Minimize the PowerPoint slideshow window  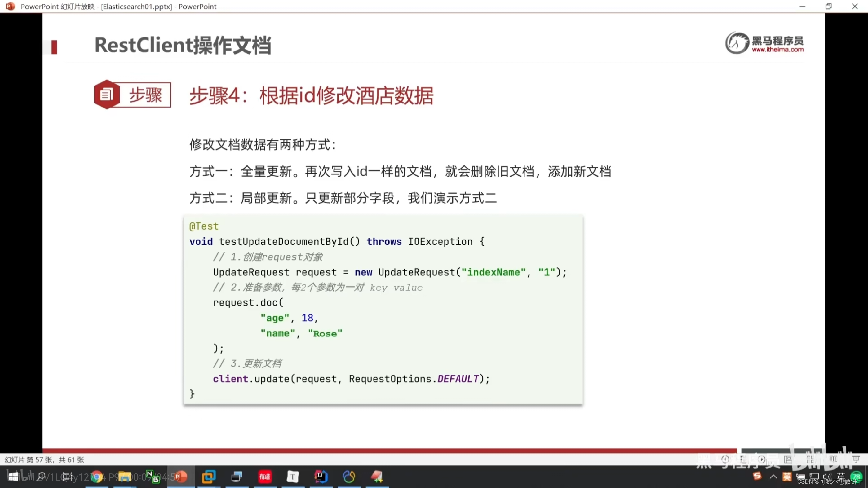(802, 7)
